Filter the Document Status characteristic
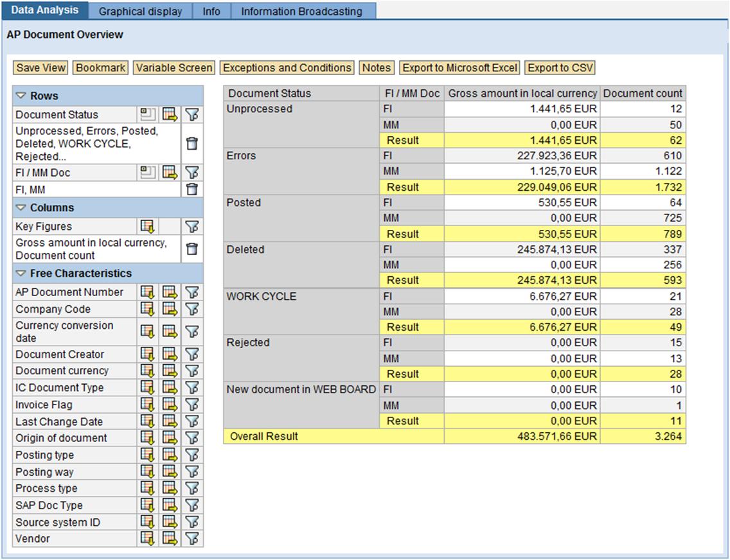This screenshot has height=560, width=730. point(191,114)
